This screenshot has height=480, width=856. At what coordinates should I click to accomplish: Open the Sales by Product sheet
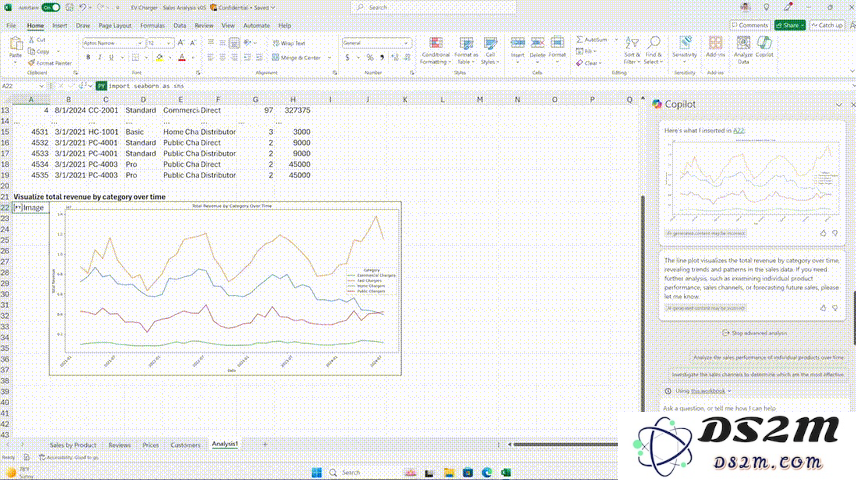coord(73,445)
